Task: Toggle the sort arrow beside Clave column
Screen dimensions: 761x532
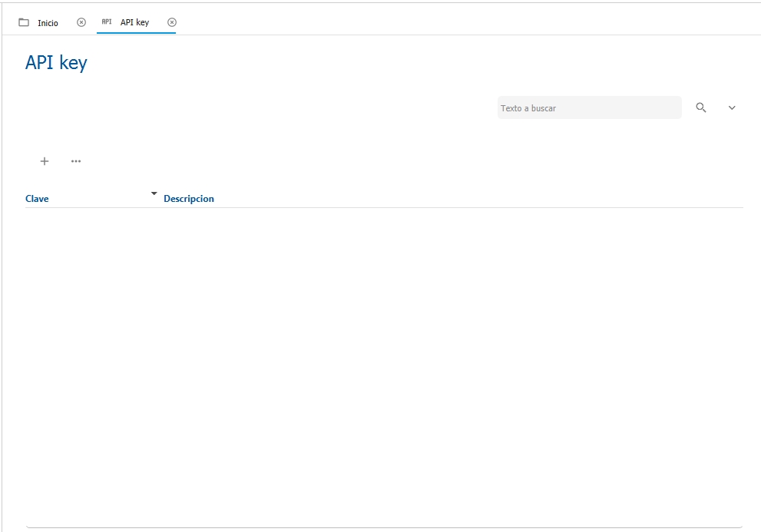Action: click(154, 193)
